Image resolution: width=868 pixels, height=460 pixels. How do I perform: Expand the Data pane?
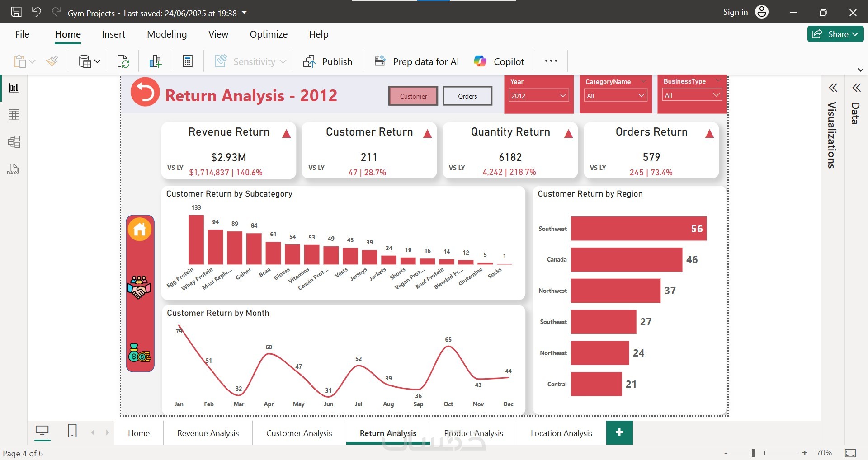[856, 88]
